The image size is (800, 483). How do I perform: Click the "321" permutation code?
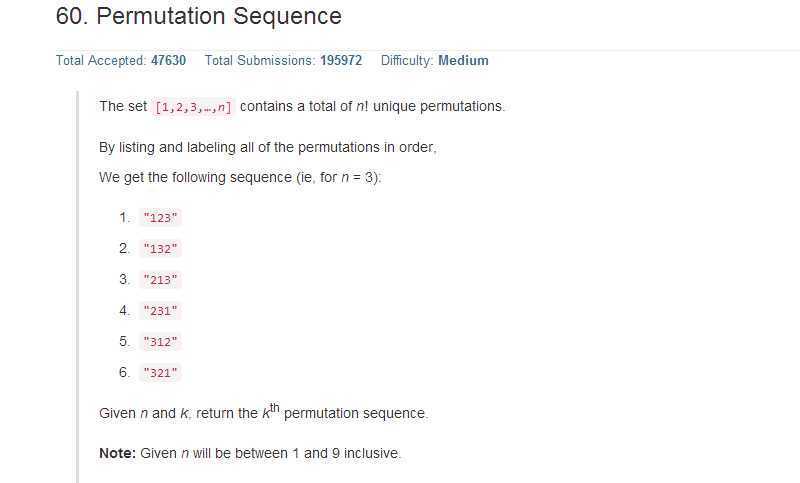click(x=160, y=373)
